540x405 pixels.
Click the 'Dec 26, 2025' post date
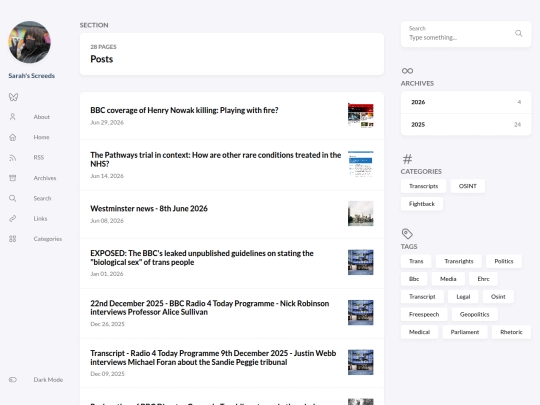click(107, 324)
